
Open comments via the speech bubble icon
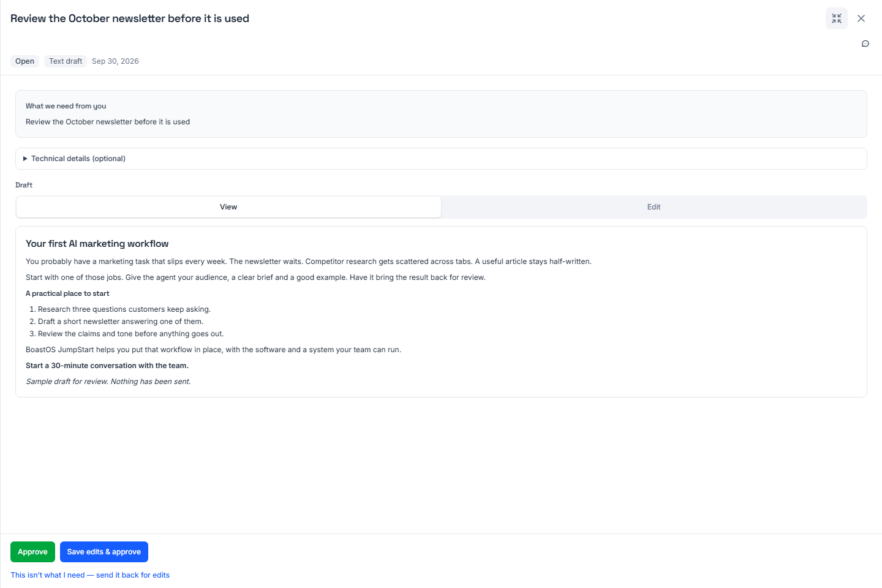point(865,43)
